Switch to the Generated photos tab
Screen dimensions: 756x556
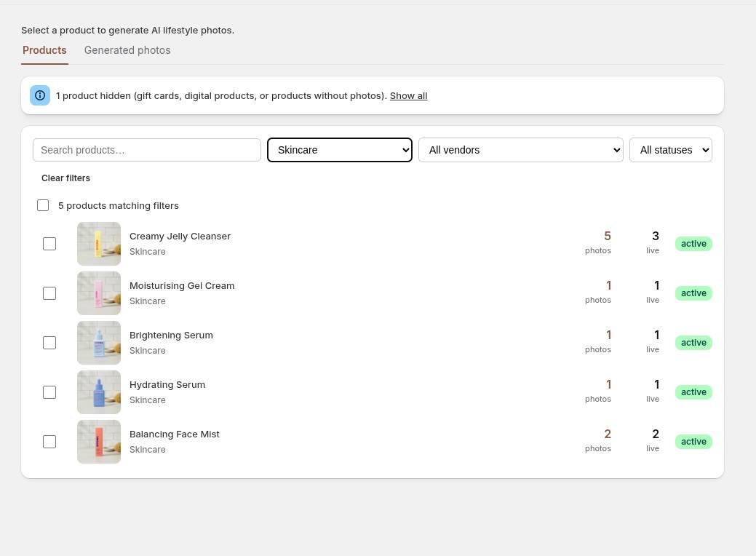127,50
